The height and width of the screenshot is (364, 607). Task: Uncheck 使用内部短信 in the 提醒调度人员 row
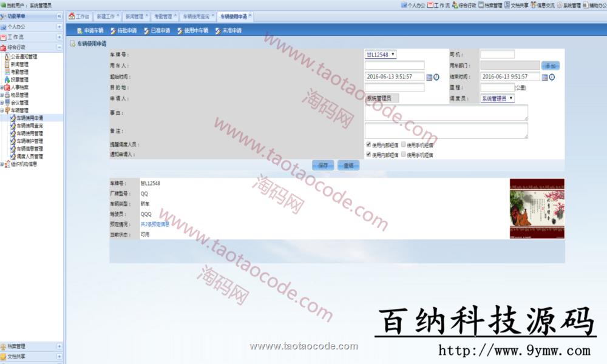pyautogui.click(x=368, y=145)
